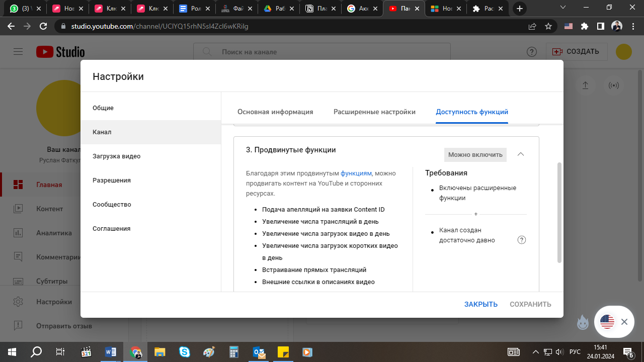This screenshot has width=644, height=362.
Task: Select Загрузка видео settings section
Action: click(x=117, y=156)
